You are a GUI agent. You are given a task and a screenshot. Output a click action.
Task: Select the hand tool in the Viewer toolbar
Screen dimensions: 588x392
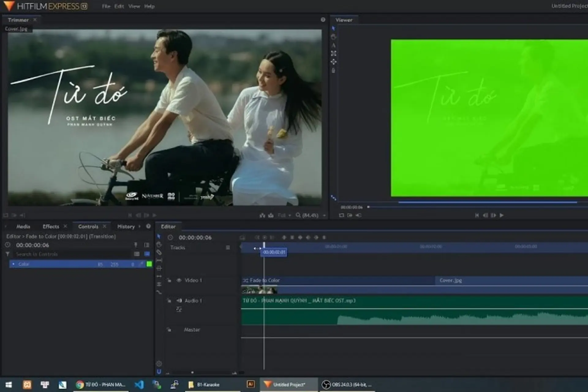334,37
